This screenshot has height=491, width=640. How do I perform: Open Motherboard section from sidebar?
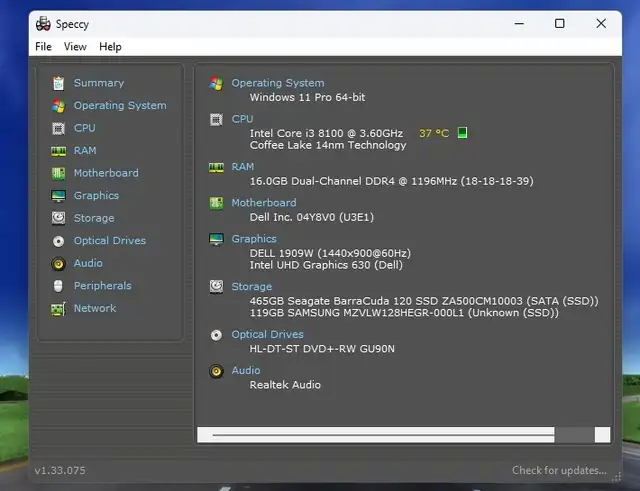(106, 173)
